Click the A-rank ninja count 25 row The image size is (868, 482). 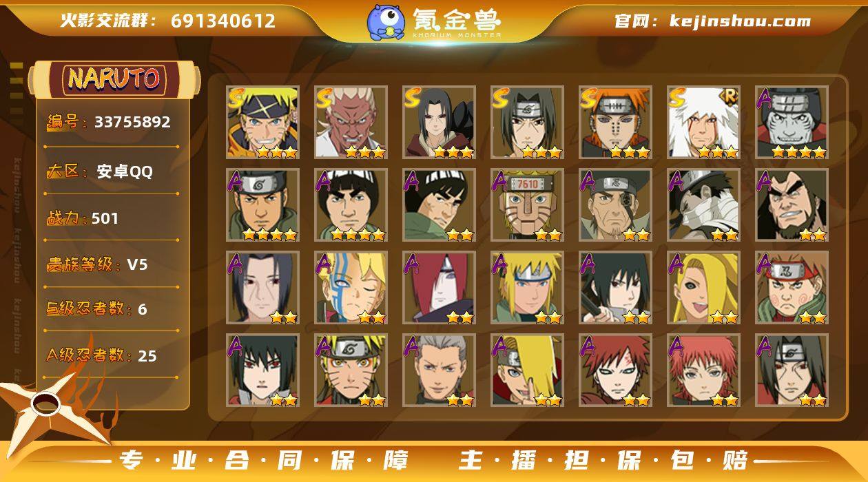(113, 355)
